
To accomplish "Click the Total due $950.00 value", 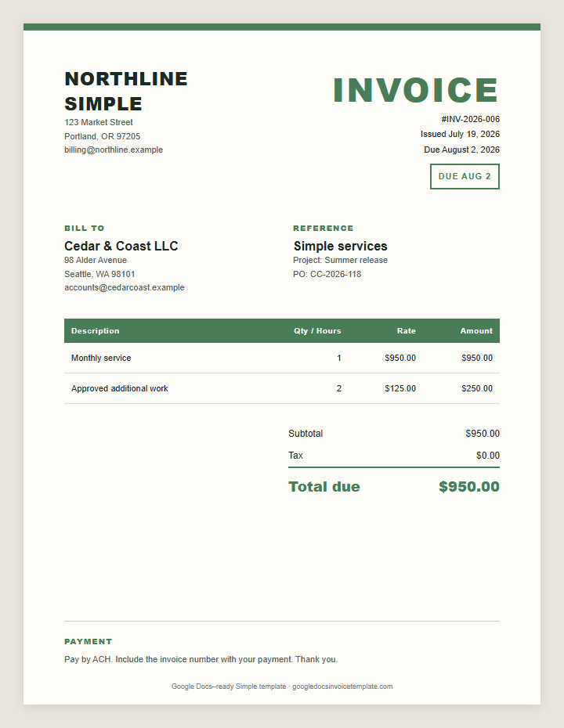I will click(x=469, y=487).
